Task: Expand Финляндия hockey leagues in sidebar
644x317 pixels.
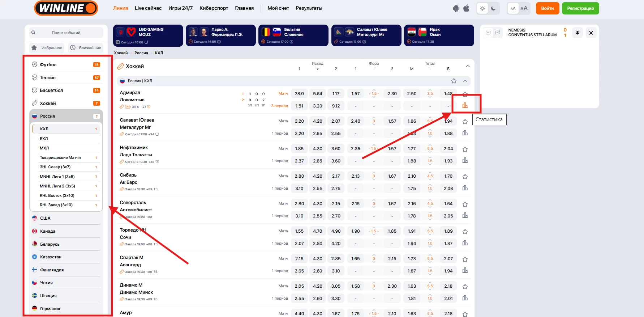Action: [x=66, y=270]
